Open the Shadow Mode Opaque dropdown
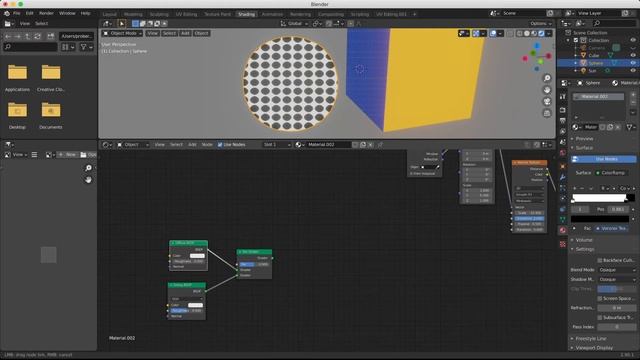Image resolution: width=640 pixels, height=360 pixels. coord(617,280)
